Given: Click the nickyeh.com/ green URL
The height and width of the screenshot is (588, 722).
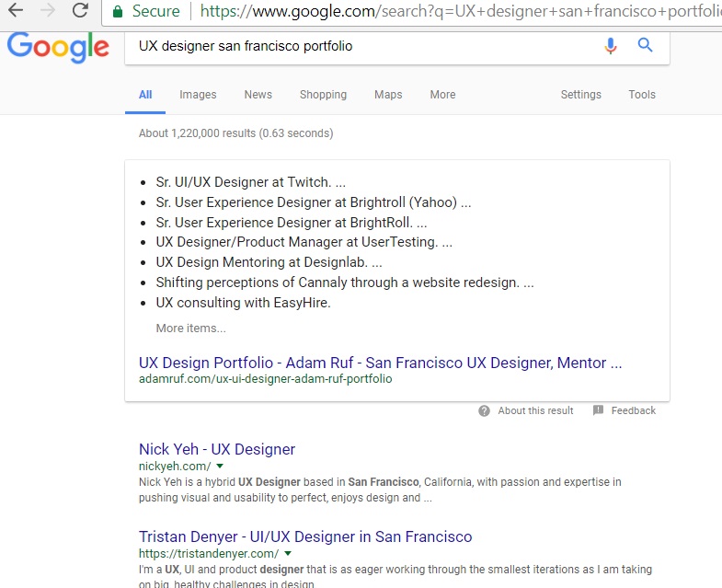Looking at the screenshot, I should [x=175, y=466].
